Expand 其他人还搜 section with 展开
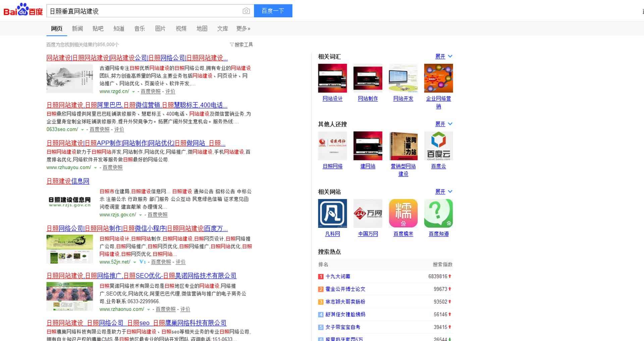 click(x=444, y=124)
